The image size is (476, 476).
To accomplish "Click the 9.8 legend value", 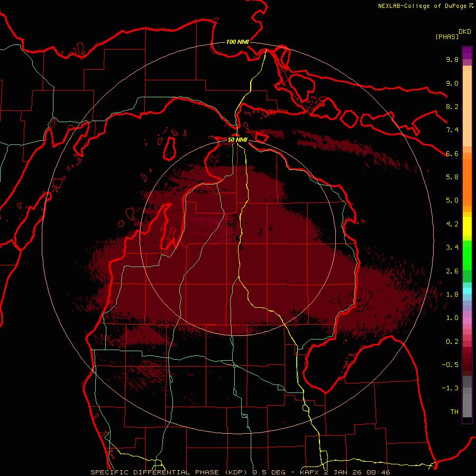I will pyautogui.click(x=452, y=59).
